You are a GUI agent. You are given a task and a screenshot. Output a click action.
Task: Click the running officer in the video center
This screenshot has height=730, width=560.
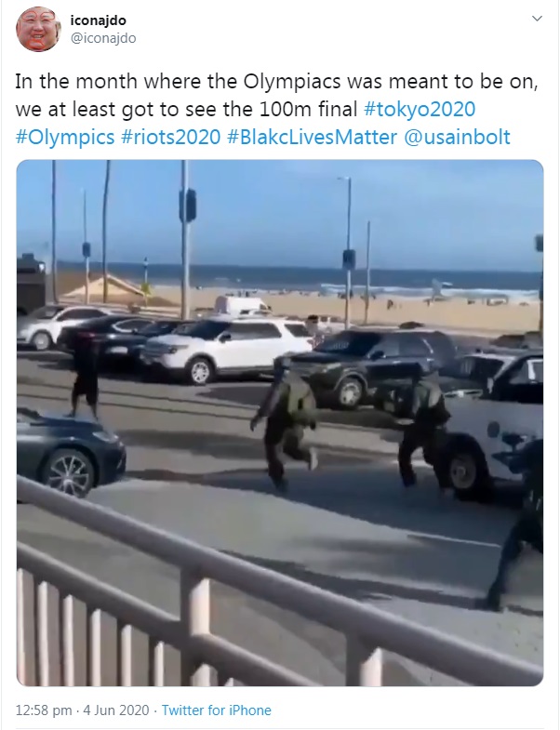[286, 421]
